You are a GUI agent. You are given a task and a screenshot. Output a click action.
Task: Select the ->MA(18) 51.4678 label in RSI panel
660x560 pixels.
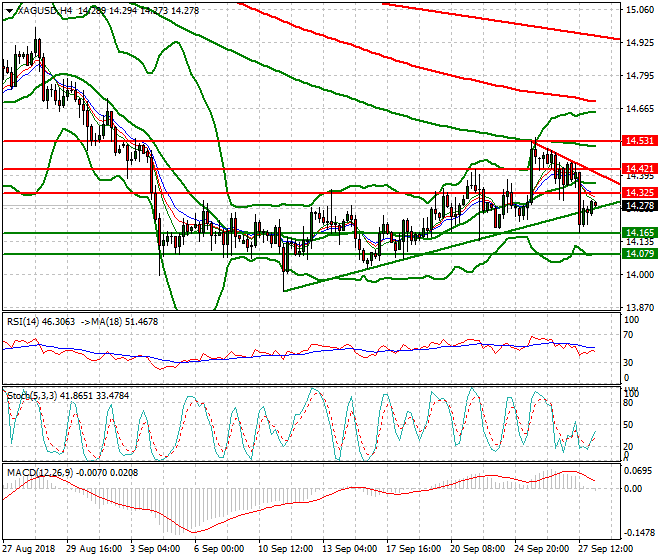pos(118,322)
